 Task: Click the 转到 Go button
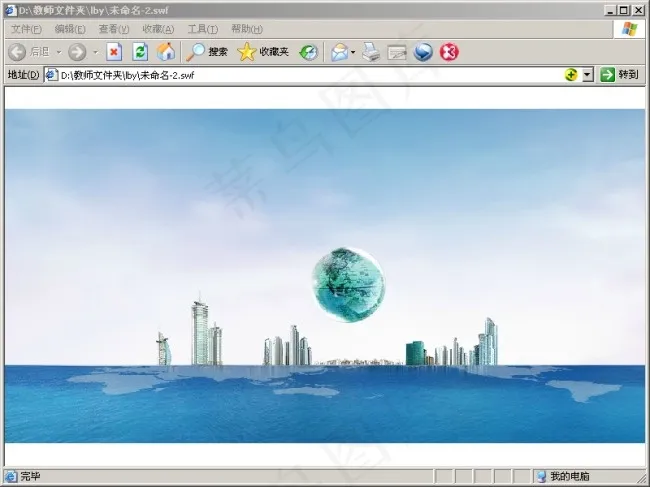point(619,75)
